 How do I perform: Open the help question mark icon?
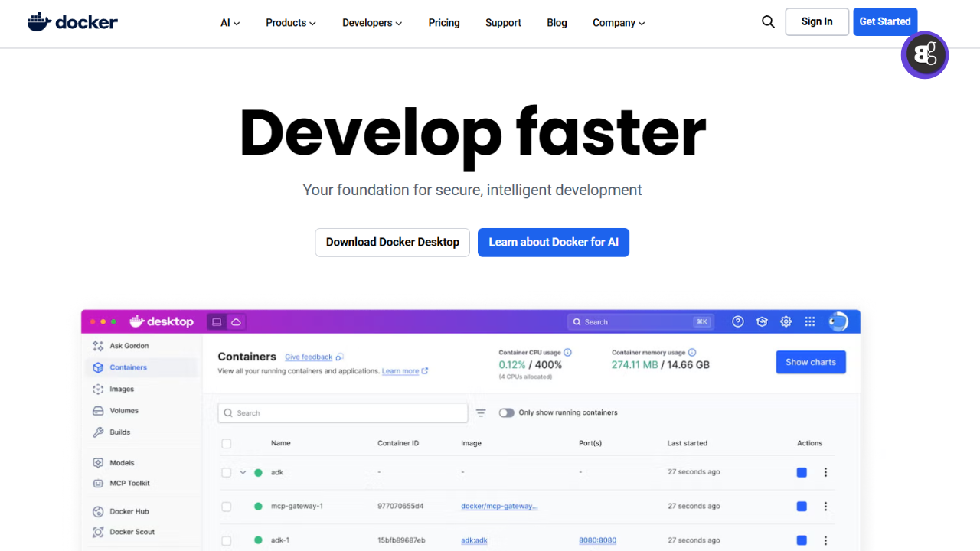click(x=738, y=322)
